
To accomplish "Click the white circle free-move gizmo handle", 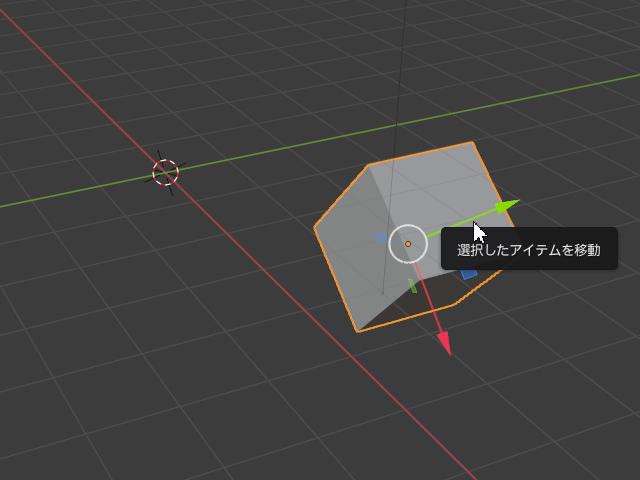I will click(408, 244).
